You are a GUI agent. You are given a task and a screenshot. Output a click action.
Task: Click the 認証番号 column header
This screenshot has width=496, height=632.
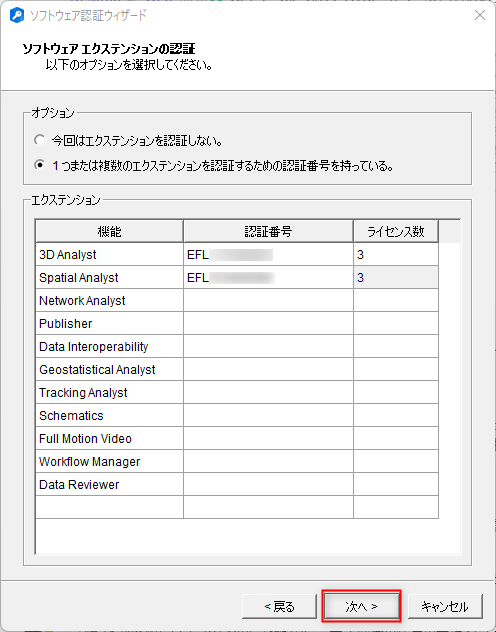(268, 231)
